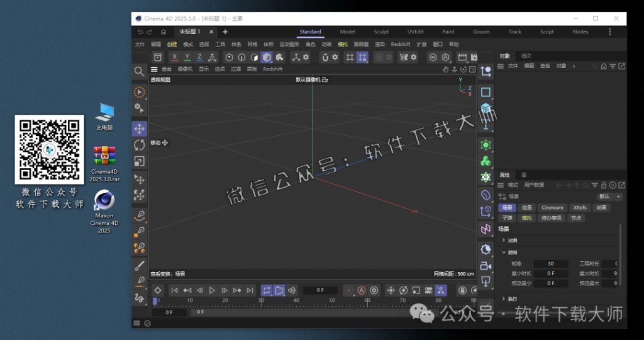Add a camera from the right palette

tap(486, 266)
